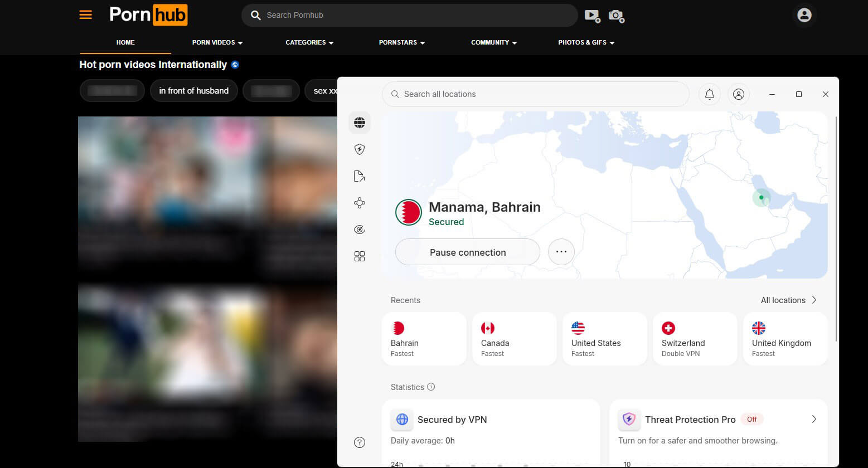Image resolution: width=868 pixels, height=468 pixels.
Task: Open the help question mark icon
Action: click(x=360, y=443)
